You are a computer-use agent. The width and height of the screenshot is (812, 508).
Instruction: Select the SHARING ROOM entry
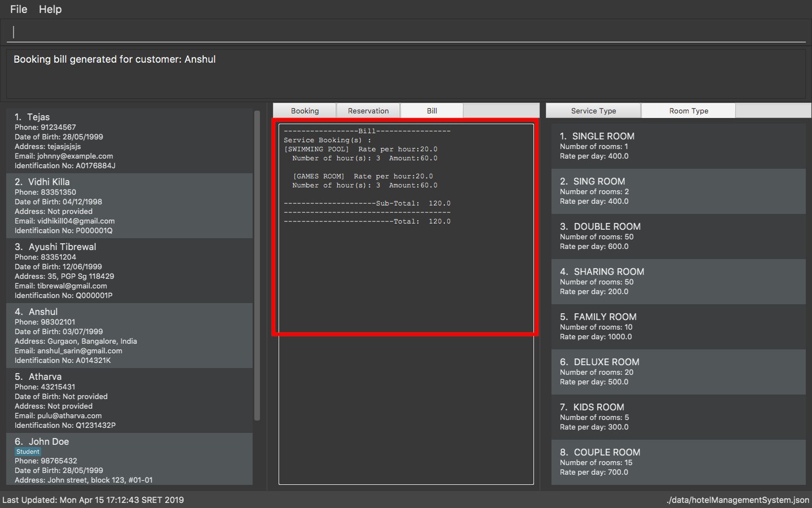[678, 281]
